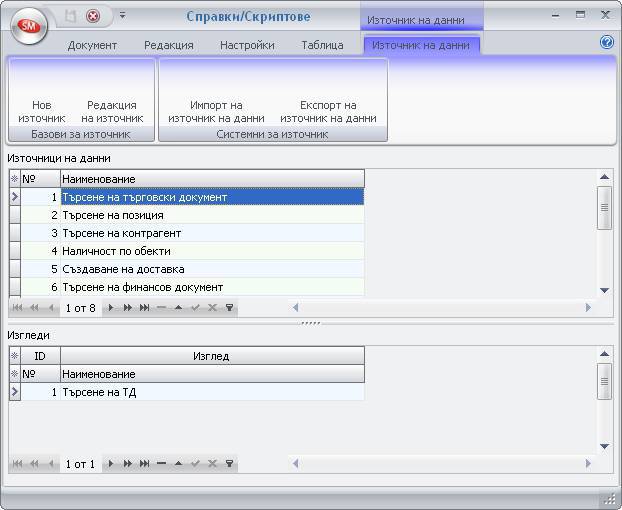Click the red close-document icon in quick toolbar
The width and height of the screenshot is (622, 510).
(93, 16)
